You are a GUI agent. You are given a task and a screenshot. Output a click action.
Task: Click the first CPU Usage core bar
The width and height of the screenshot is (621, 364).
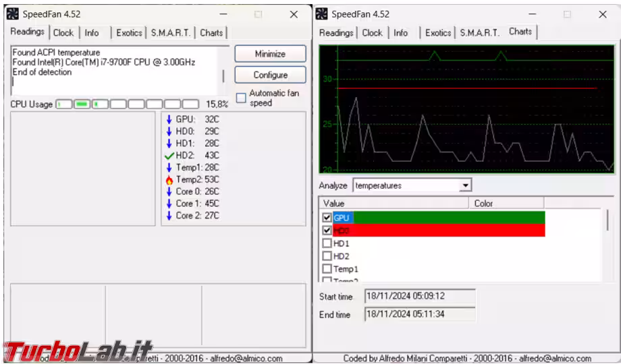click(x=63, y=104)
